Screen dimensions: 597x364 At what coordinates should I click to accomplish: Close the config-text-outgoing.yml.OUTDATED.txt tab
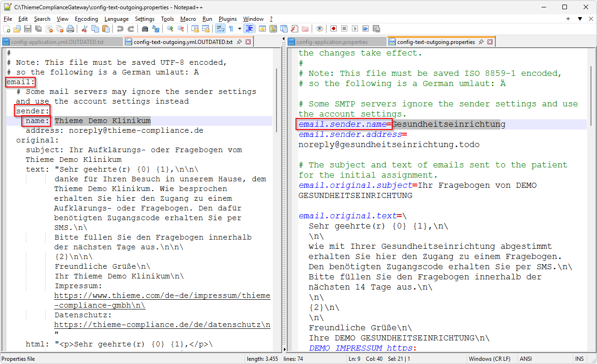[248, 42]
